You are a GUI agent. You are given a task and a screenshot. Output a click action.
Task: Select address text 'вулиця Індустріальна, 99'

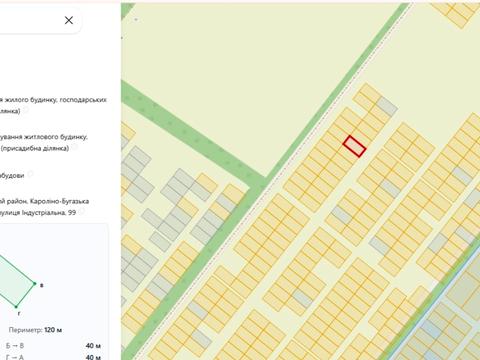38,212
